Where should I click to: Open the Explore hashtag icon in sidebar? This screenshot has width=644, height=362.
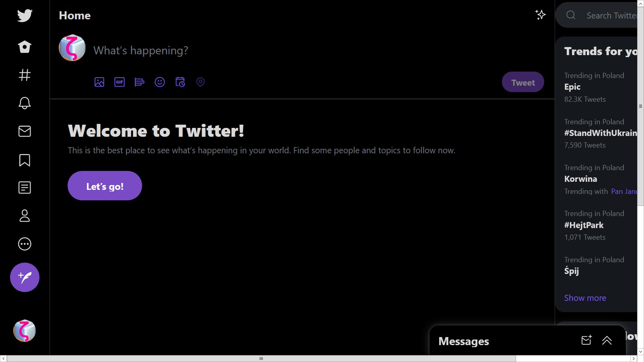pos(25,75)
